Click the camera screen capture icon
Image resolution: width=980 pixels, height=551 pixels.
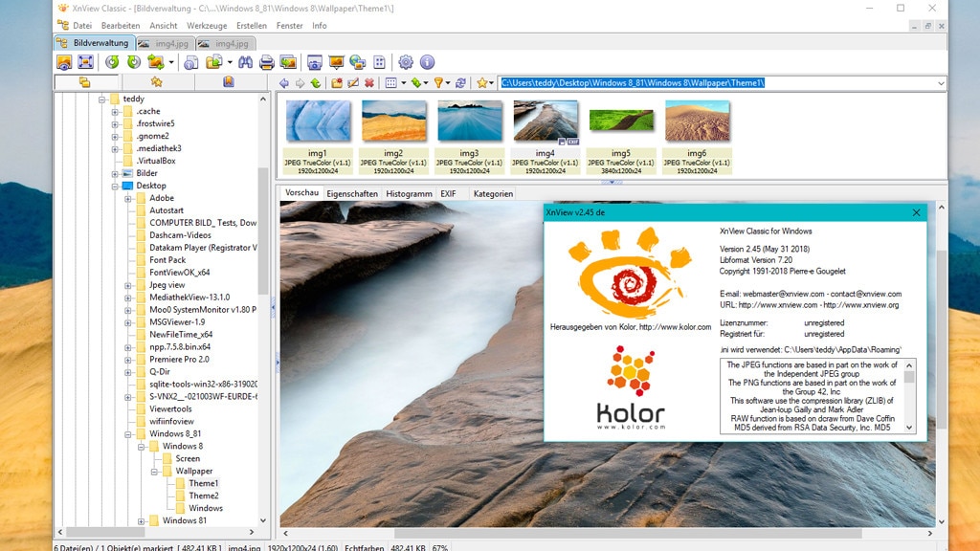pos(313,62)
